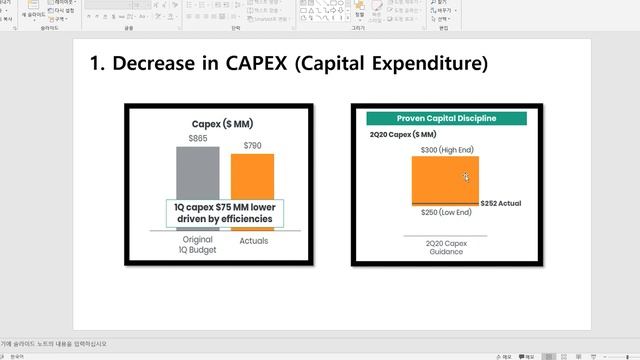
Task: Open the Notes pane from status bar
Action: [x=504, y=357]
